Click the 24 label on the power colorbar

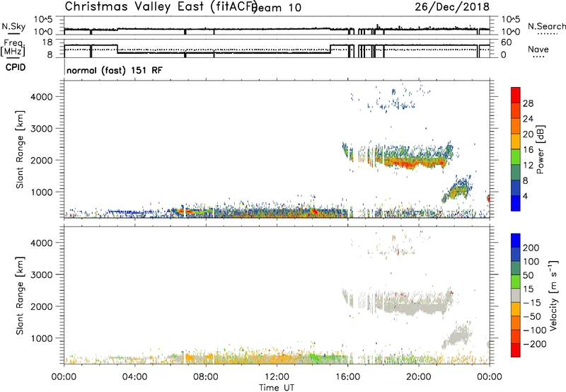tap(528, 119)
